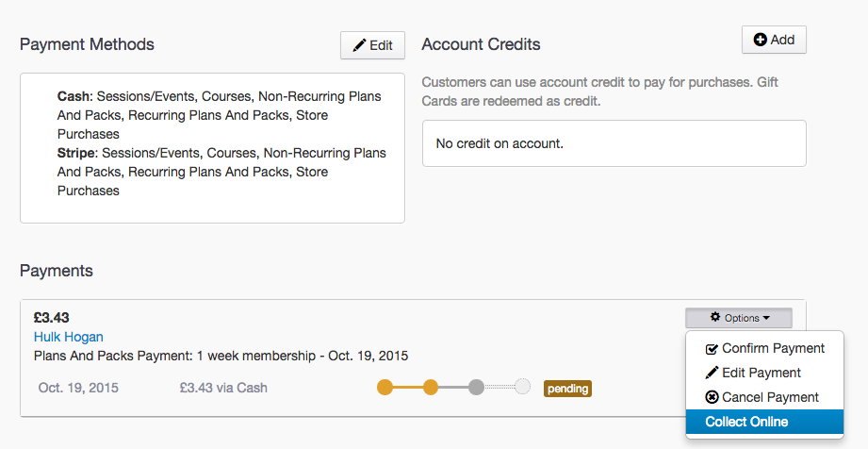The height and width of the screenshot is (449, 868).
Task: Collapse the Options dropdown via its caret arrow
Action: point(766,319)
